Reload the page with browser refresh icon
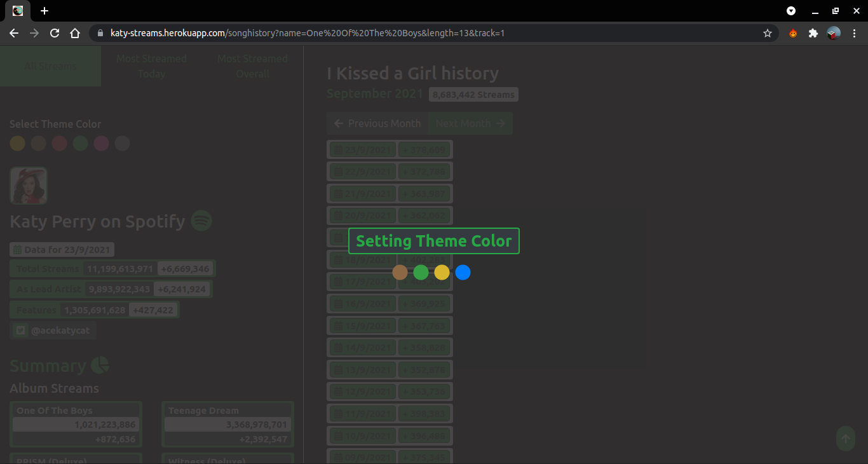 pyautogui.click(x=55, y=33)
